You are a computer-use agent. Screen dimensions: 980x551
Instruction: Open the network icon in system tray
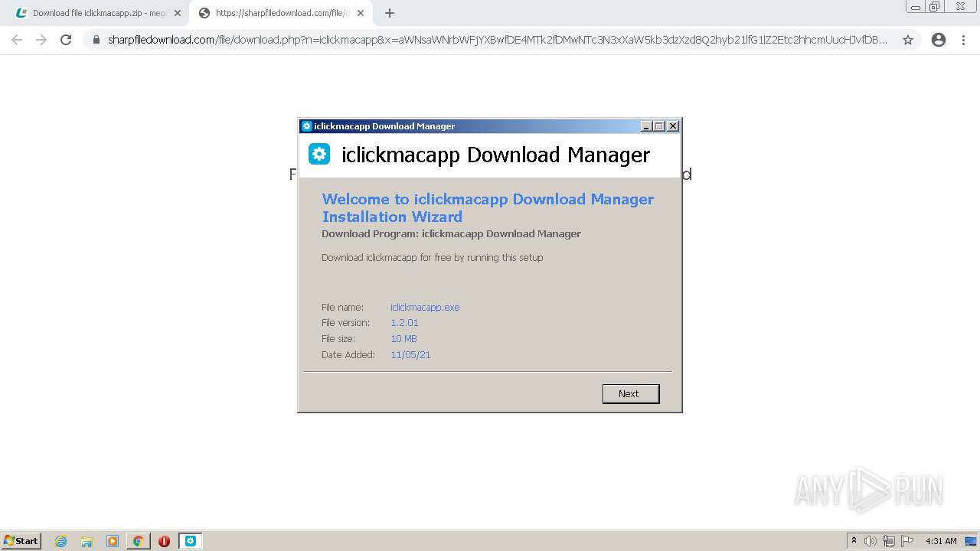tap(889, 541)
